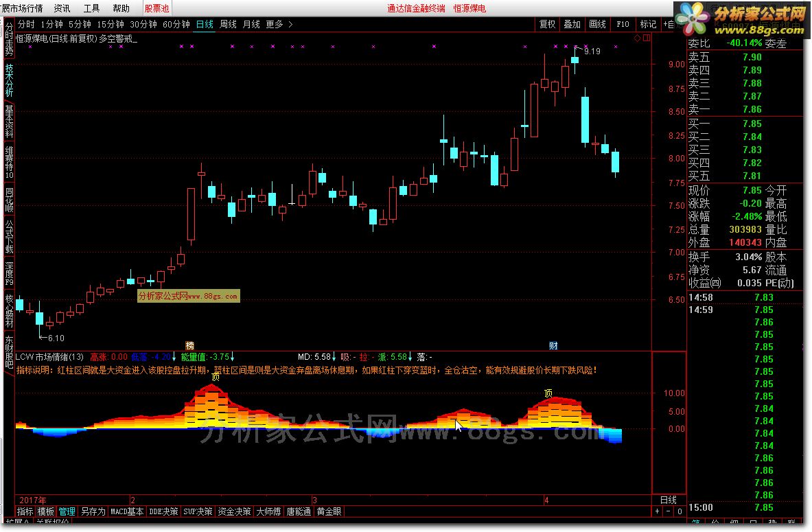
Task: Open the 同花顺 sidebar tab
Action: [x=9, y=200]
